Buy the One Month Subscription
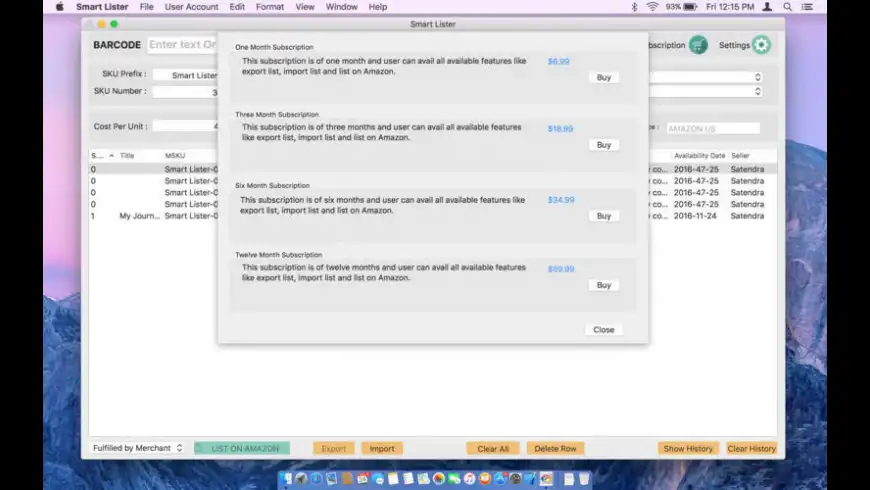The image size is (870, 490). 604,78
